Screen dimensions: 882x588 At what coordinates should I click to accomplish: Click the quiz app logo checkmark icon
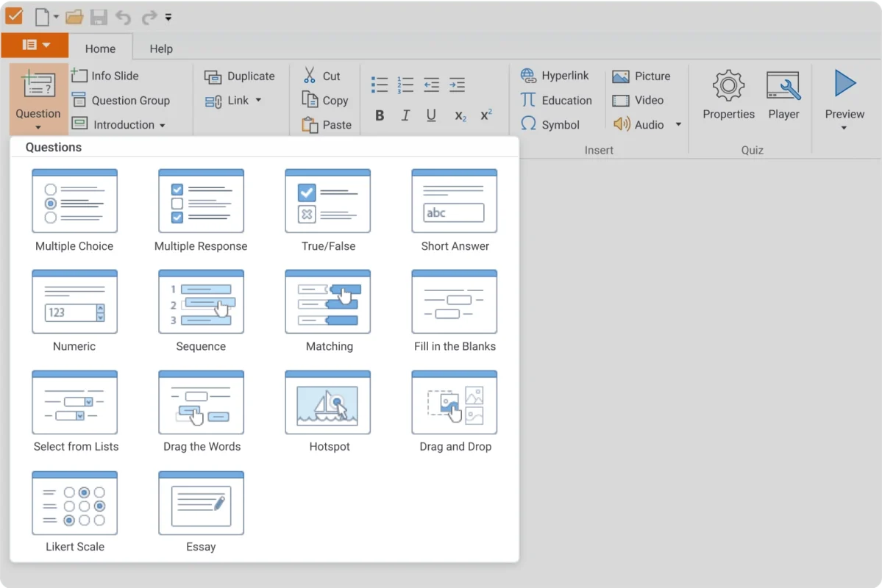14,16
